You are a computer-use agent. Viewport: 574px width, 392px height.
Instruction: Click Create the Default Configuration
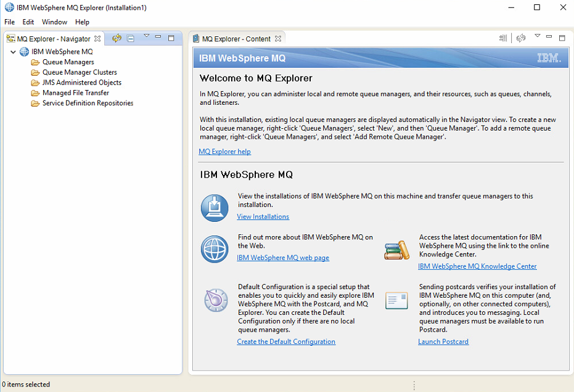pyautogui.click(x=286, y=341)
